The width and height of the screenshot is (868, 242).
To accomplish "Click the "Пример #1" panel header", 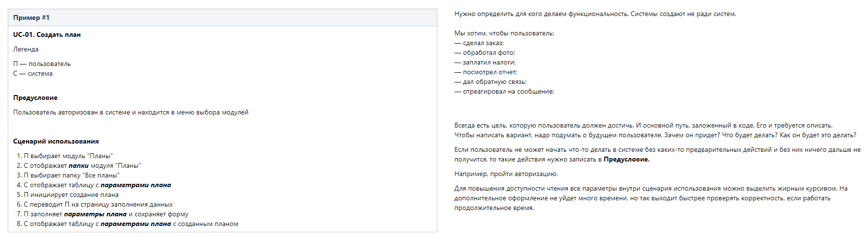I will coord(32,17).
